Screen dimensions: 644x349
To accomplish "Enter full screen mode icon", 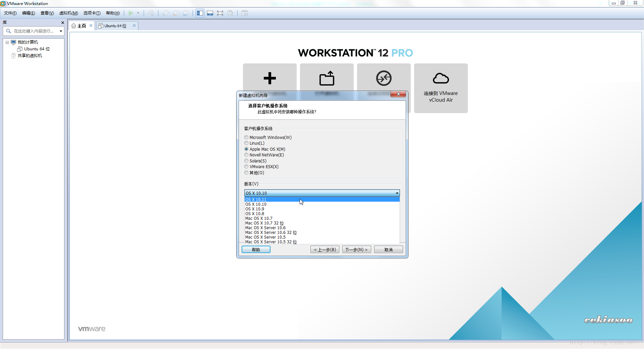I will (x=220, y=13).
